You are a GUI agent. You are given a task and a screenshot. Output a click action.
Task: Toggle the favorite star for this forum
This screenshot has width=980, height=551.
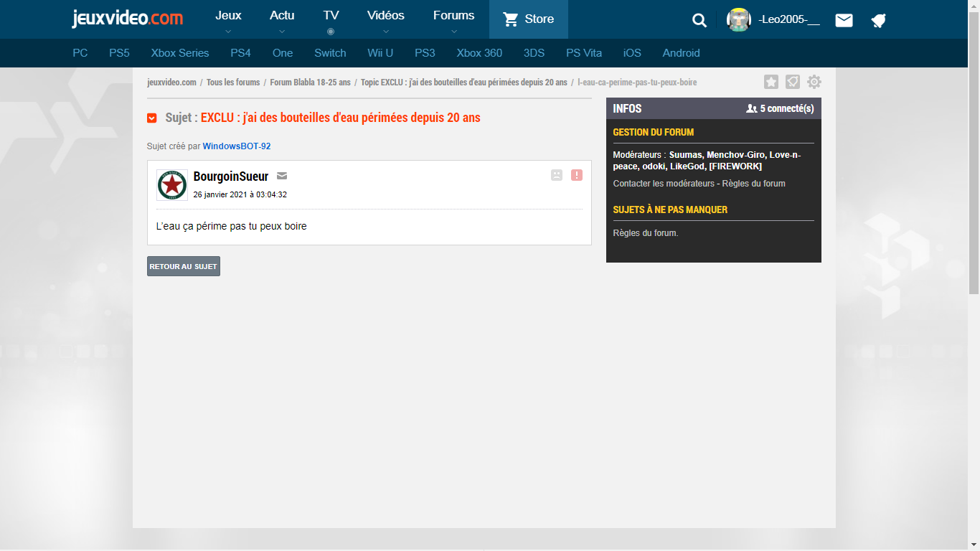pos(771,82)
